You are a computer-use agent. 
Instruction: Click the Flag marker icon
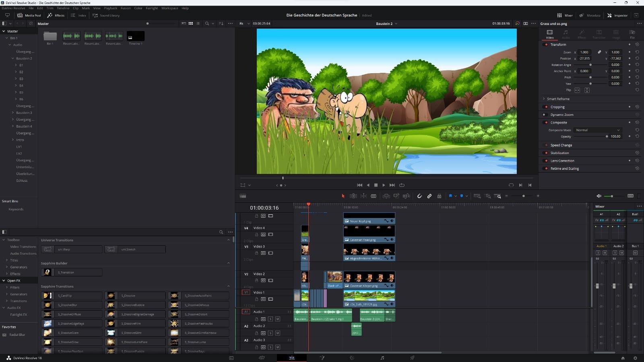pos(450,196)
